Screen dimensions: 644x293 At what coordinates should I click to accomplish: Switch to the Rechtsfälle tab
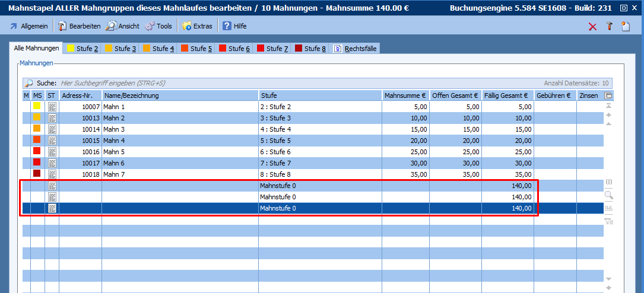(x=356, y=49)
